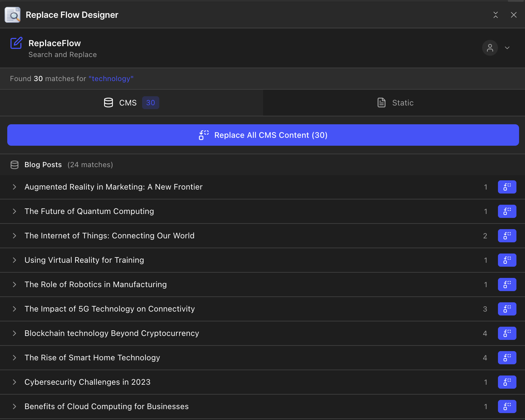The height and width of the screenshot is (420, 525).
Task: Click "Cybersecurity Challenges in 2023" title
Action: (x=88, y=382)
